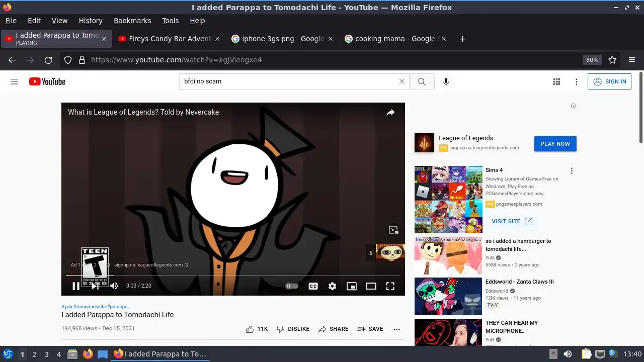Click the ad video popout icon
Image resolution: width=644 pixels, height=362 pixels.
point(393,230)
